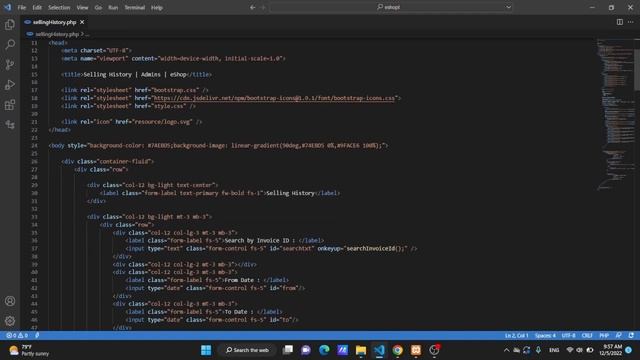Open Windows Start menu

pos(206,350)
